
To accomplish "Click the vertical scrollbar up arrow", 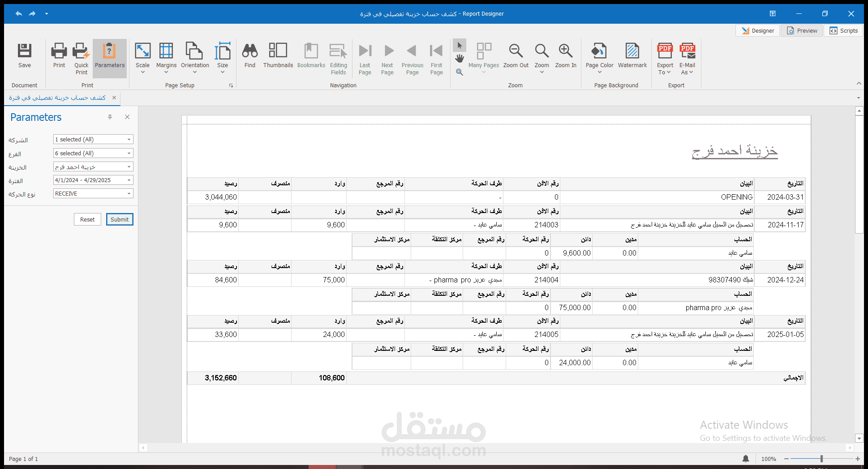I will pos(859,111).
